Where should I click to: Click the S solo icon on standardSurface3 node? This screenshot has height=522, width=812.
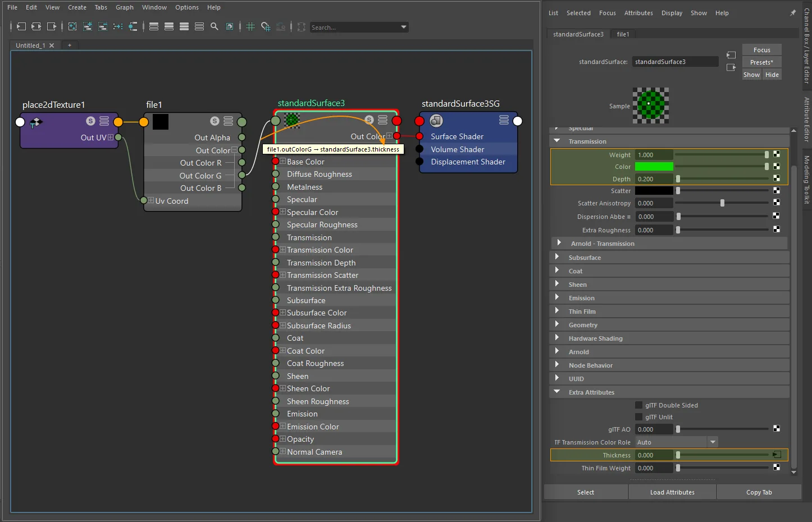click(x=369, y=120)
